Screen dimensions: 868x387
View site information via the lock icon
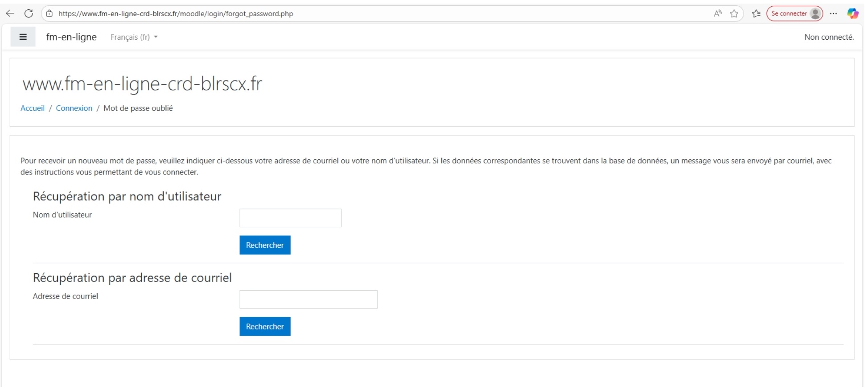click(x=49, y=13)
